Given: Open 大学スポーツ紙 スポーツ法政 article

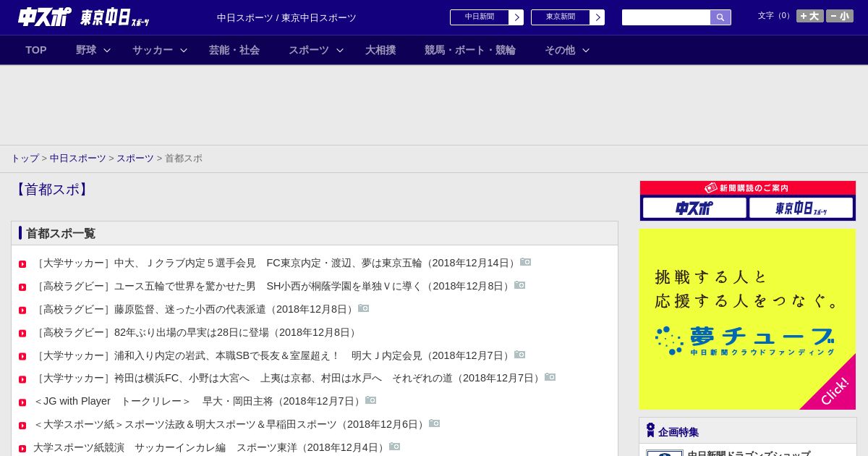Looking at the screenshot, I should pos(231,424).
